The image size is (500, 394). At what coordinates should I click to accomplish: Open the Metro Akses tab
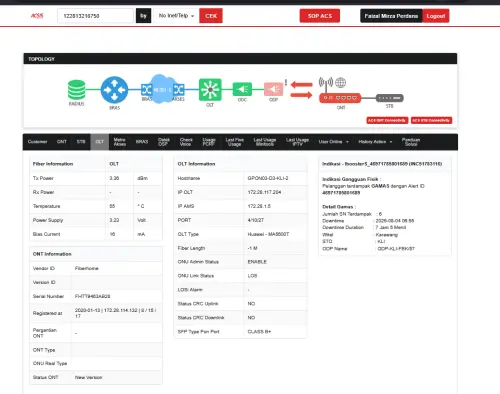(x=120, y=142)
